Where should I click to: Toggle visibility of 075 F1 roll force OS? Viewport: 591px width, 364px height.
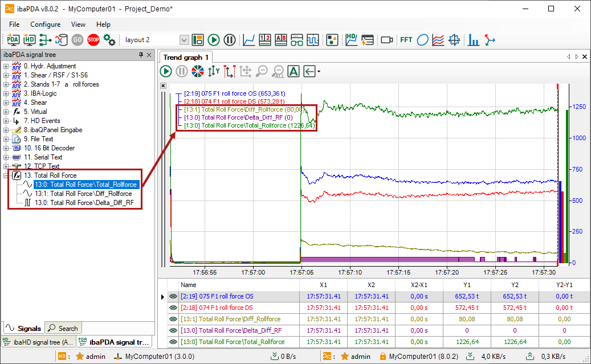coord(173,296)
